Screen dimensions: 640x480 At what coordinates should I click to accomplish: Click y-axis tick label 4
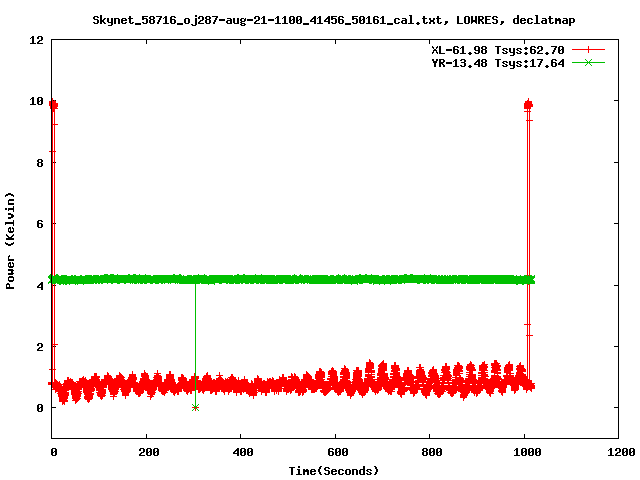[x=40, y=286]
